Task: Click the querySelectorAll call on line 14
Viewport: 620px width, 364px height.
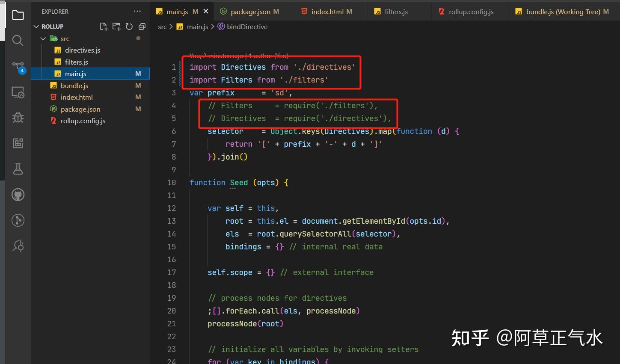Action: (315, 234)
